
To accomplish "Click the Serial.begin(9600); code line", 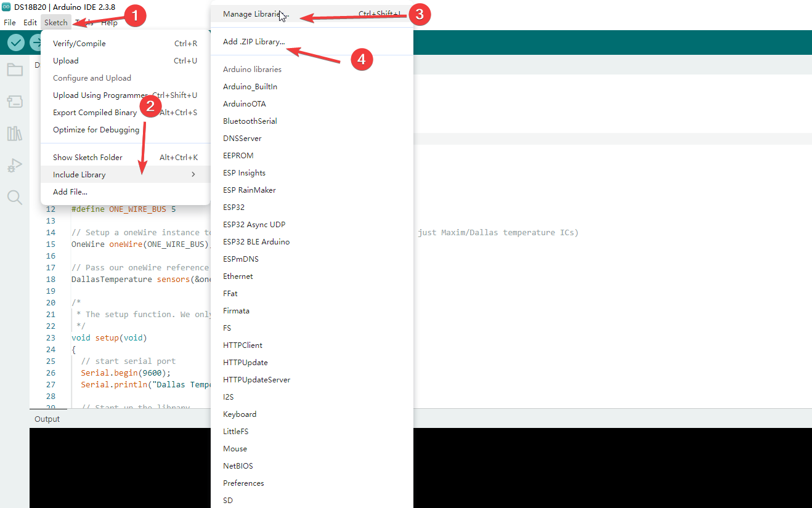I will (x=126, y=373).
